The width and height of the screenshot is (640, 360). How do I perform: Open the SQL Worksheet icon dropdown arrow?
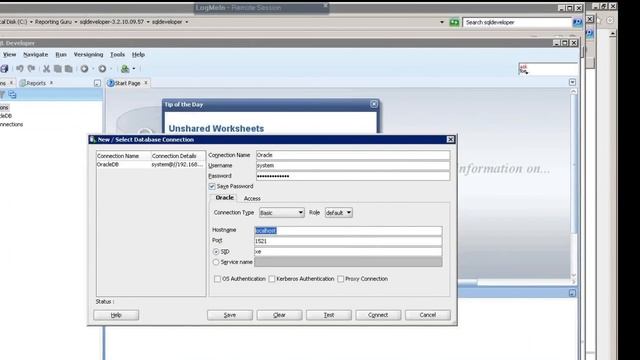[133, 69]
